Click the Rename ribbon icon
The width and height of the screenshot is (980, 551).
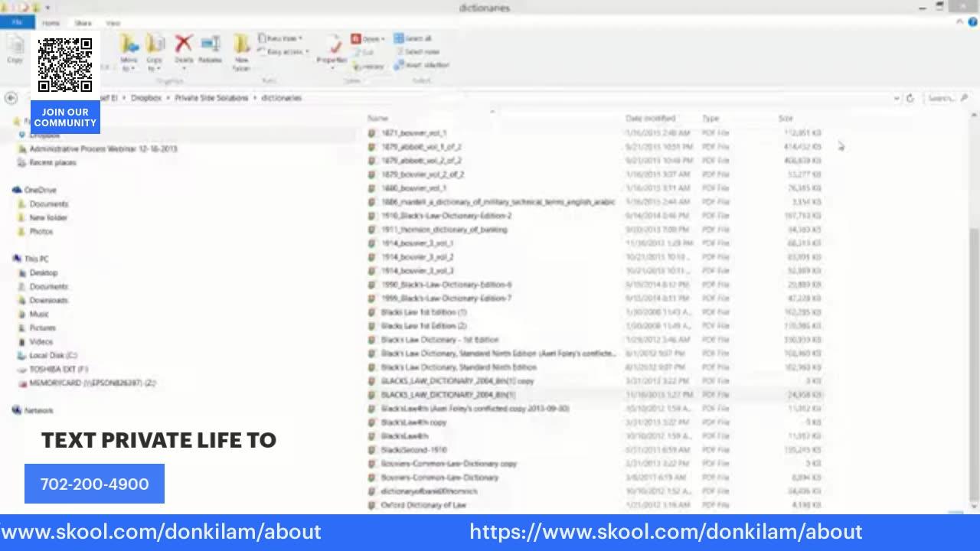pos(210,48)
